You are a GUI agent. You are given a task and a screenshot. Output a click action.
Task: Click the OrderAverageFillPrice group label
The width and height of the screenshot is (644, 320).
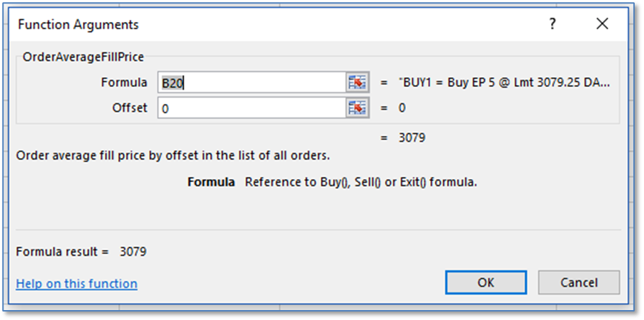tap(84, 55)
